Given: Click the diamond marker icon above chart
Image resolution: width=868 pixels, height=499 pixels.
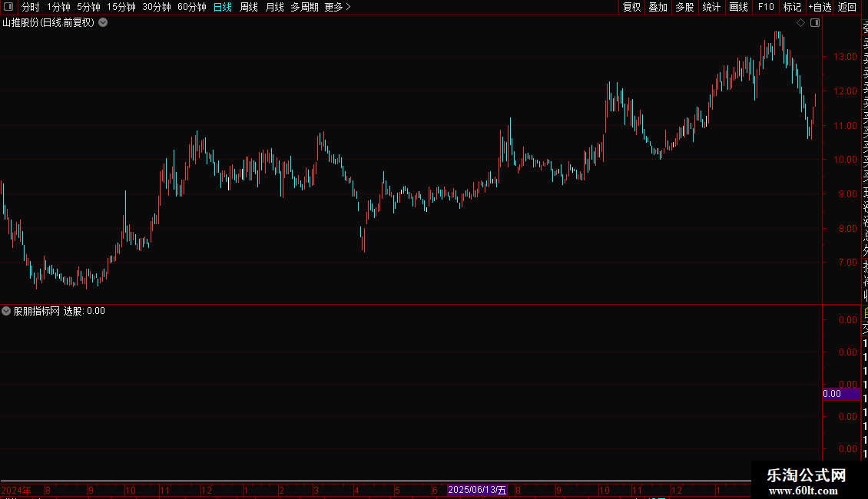Looking at the screenshot, I should point(800,23).
